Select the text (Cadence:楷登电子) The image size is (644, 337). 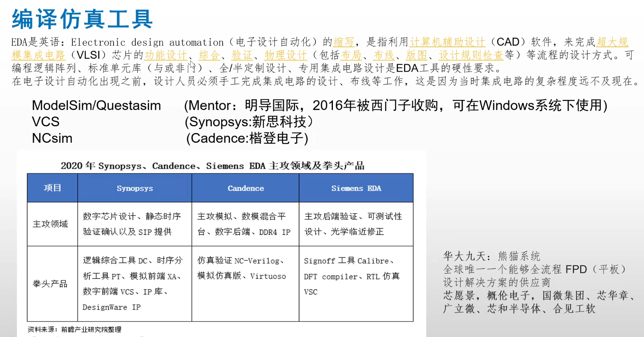coord(247,138)
